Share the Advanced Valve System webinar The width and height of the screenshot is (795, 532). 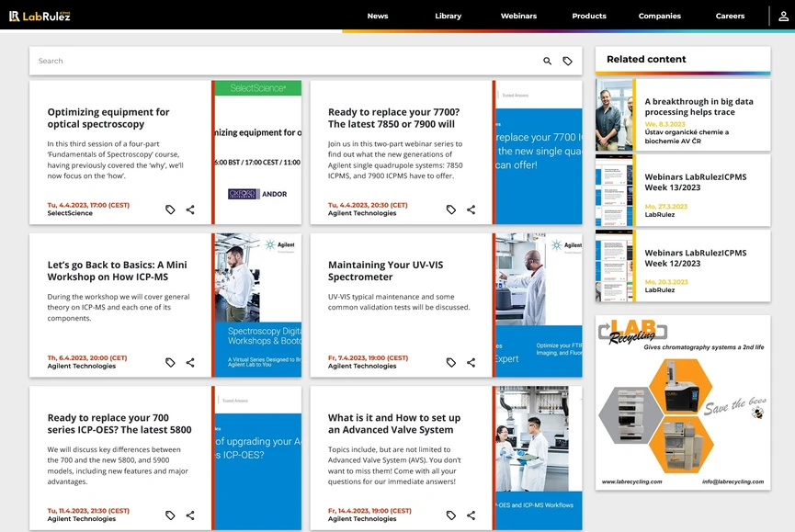pyautogui.click(x=471, y=515)
